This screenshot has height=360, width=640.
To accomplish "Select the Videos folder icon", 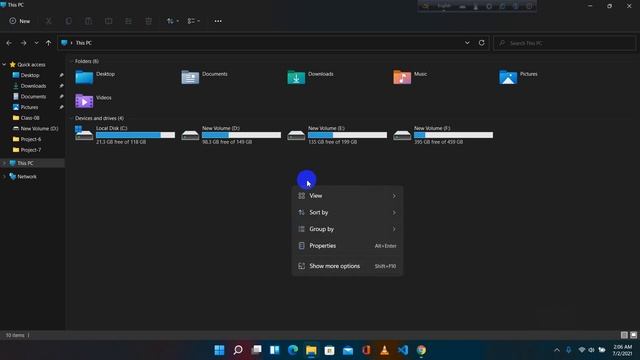I will click(84, 100).
